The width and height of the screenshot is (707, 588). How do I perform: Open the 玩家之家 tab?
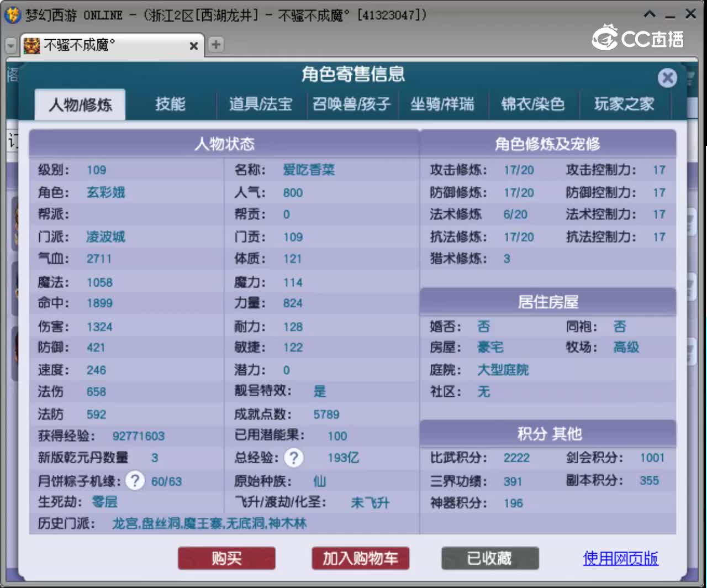[x=624, y=104]
